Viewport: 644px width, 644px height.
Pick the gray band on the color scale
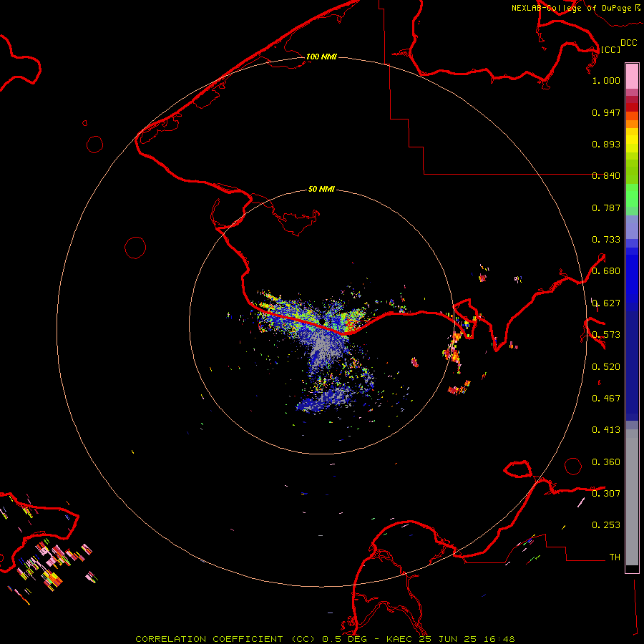click(632, 497)
